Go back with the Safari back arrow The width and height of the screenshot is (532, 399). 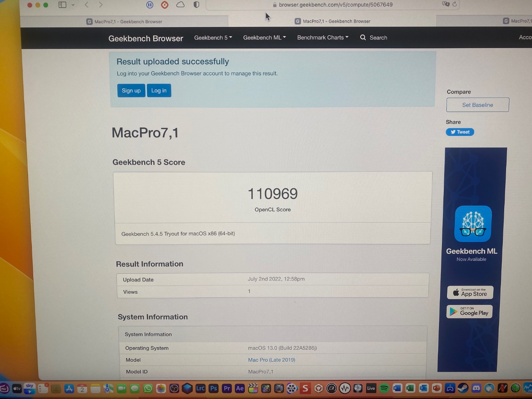point(87,5)
